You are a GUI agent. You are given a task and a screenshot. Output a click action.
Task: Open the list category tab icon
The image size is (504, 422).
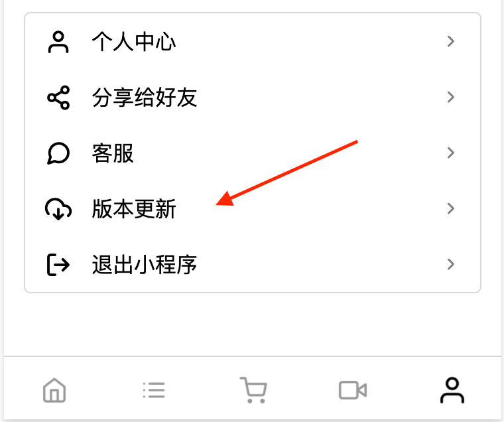pyautogui.click(x=154, y=390)
